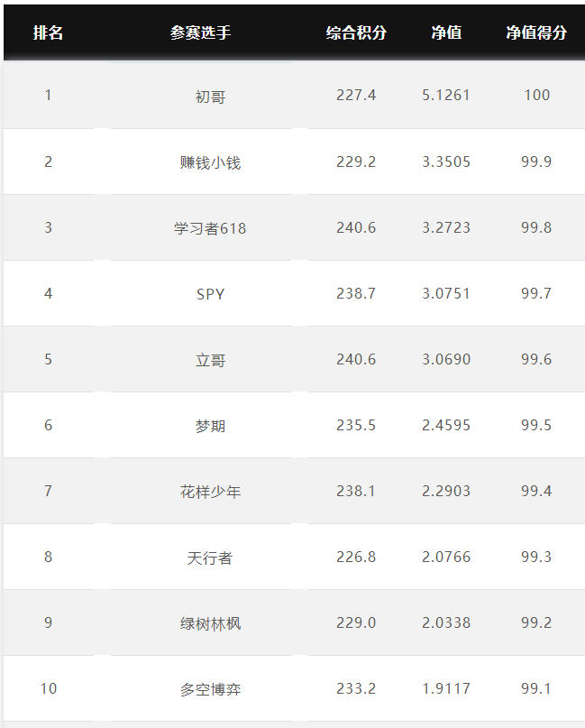Click the 综合积分 column header
This screenshot has width=585, height=728.
tap(356, 32)
